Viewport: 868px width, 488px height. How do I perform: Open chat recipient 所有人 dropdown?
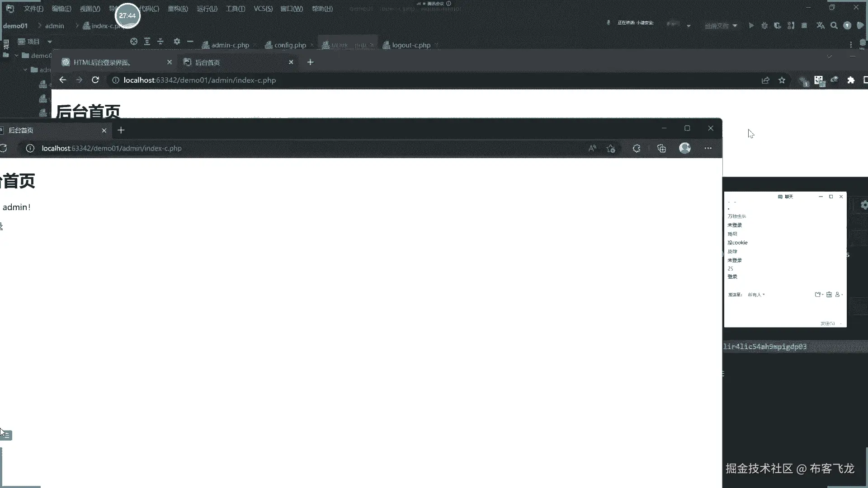click(x=756, y=295)
